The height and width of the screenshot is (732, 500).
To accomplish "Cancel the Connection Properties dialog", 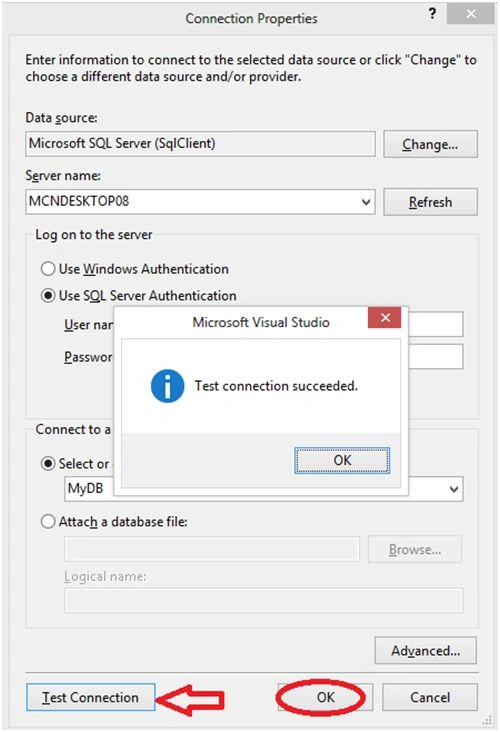I will 430,697.
